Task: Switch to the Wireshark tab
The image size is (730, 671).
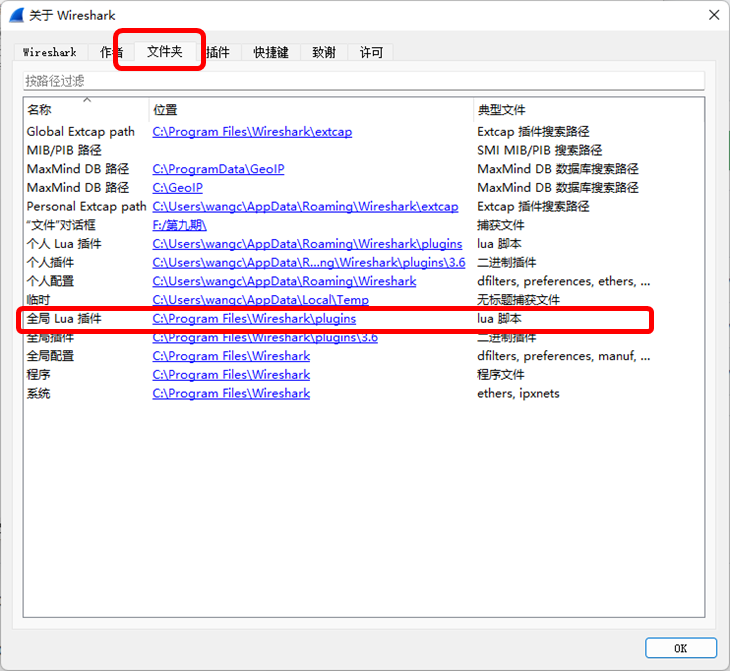Action: point(50,52)
